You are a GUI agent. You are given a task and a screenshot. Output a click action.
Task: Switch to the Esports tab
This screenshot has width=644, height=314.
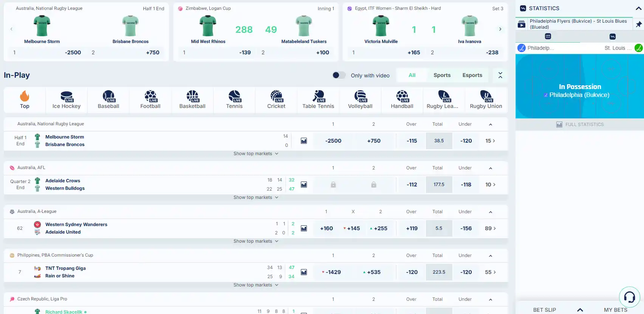(472, 75)
